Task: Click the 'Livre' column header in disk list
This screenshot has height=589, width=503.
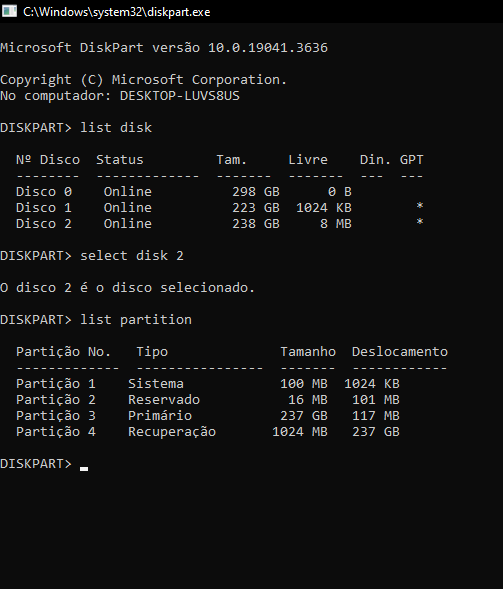Action: point(308,160)
